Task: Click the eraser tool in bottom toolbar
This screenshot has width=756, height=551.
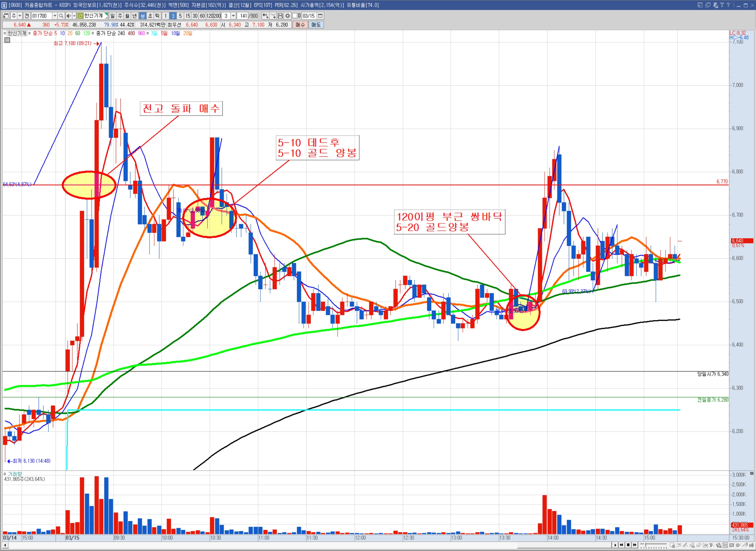Action: pos(698,545)
